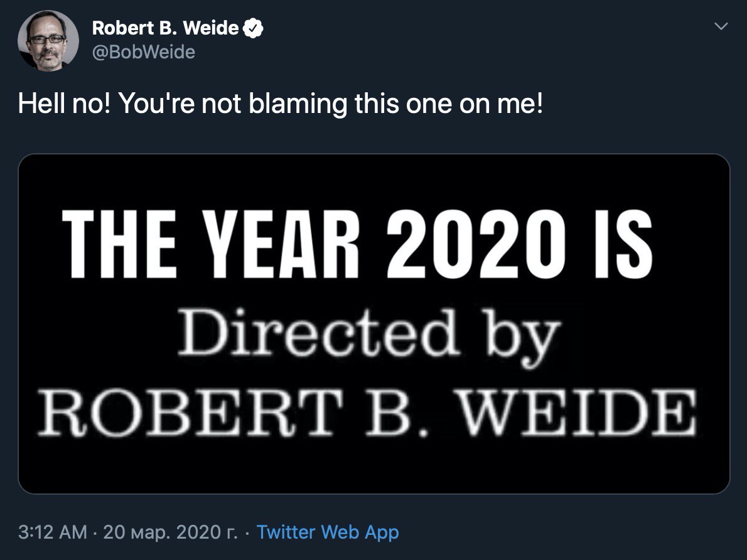Visit the @BobWeide handle link

[143, 52]
